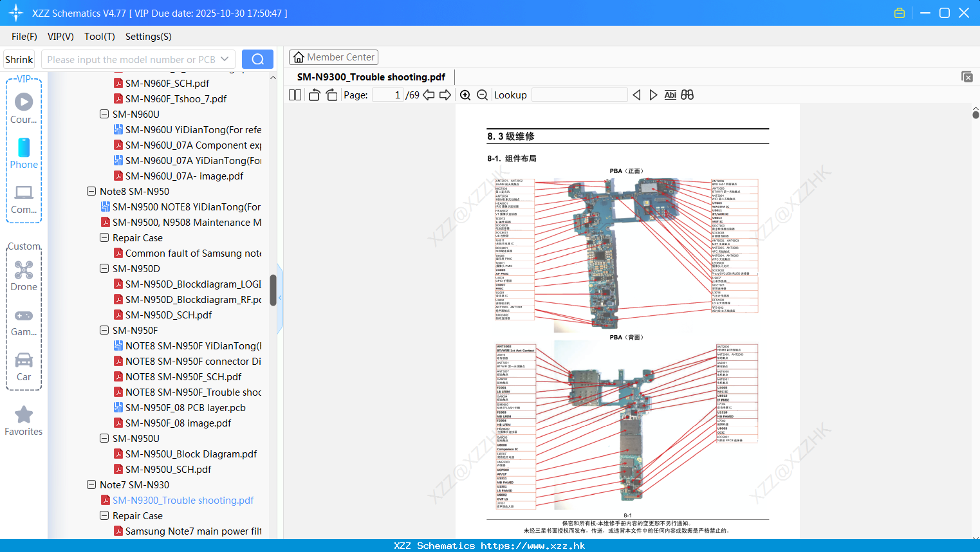Open the File(F) menu
980x552 pixels.
pos(24,37)
